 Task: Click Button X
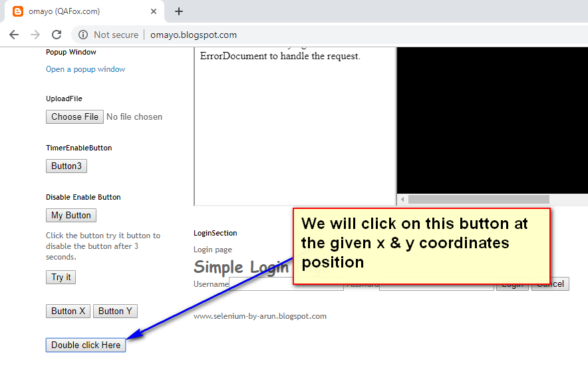click(68, 311)
